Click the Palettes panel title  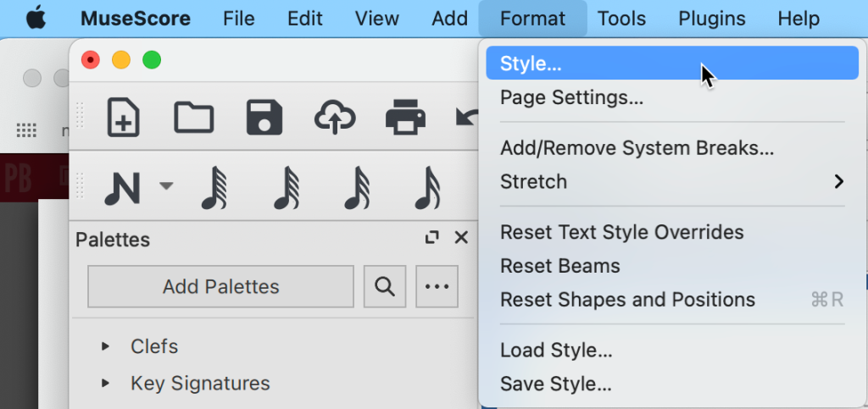point(113,240)
